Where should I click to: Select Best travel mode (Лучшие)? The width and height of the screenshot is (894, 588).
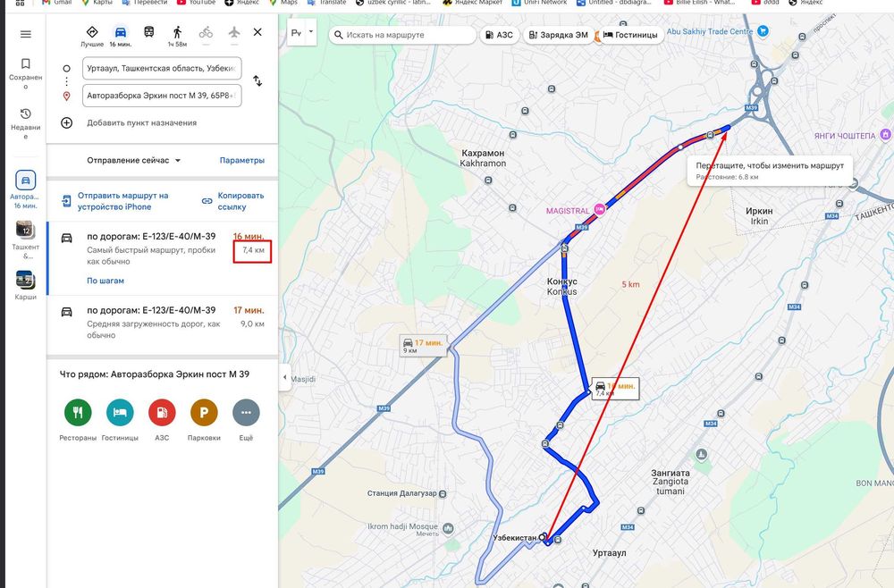tap(92, 36)
